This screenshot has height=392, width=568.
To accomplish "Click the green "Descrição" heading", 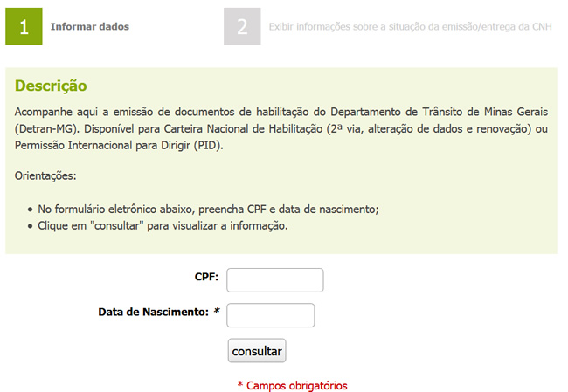I will click(x=51, y=86).
